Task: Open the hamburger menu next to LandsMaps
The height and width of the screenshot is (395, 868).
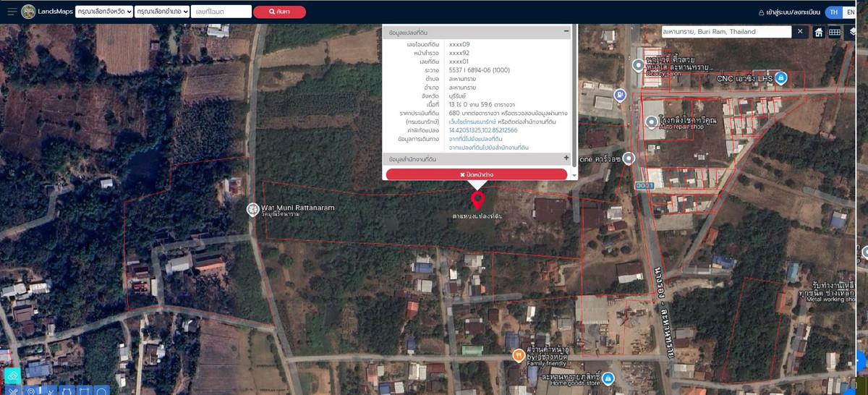Action: [x=12, y=12]
